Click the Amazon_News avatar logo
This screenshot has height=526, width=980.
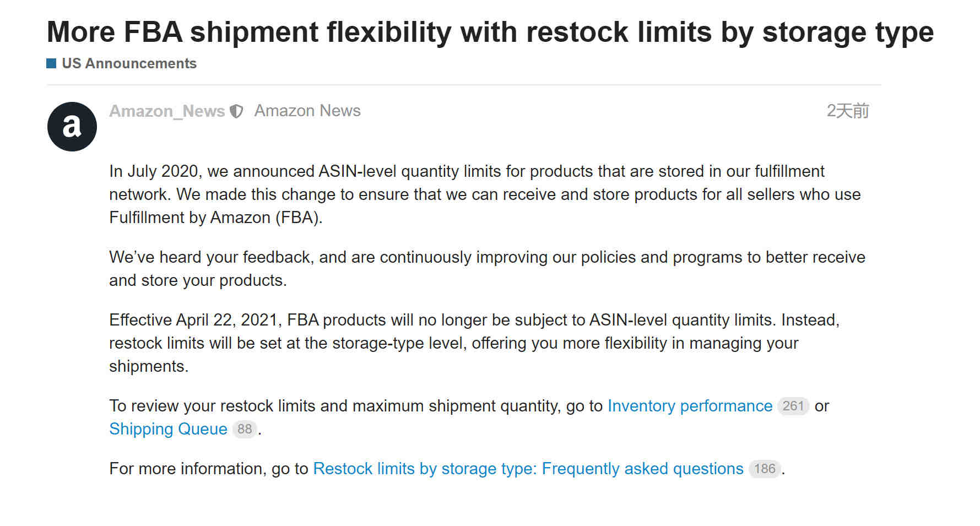pos(72,127)
